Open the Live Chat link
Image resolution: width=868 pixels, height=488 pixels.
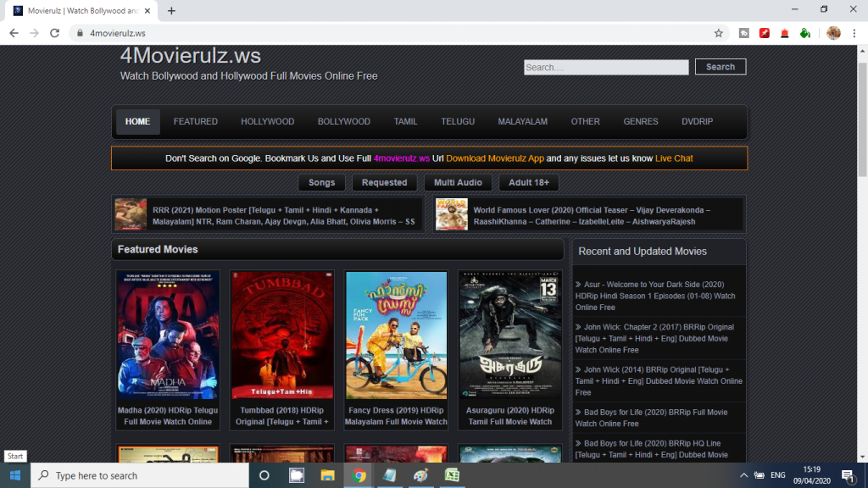(x=674, y=158)
